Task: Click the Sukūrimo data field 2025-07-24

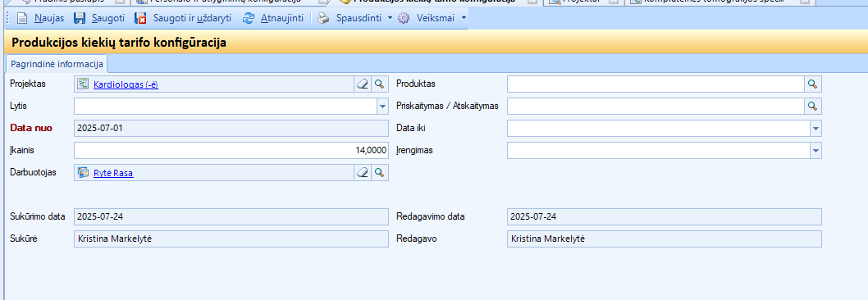Action: [231, 216]
